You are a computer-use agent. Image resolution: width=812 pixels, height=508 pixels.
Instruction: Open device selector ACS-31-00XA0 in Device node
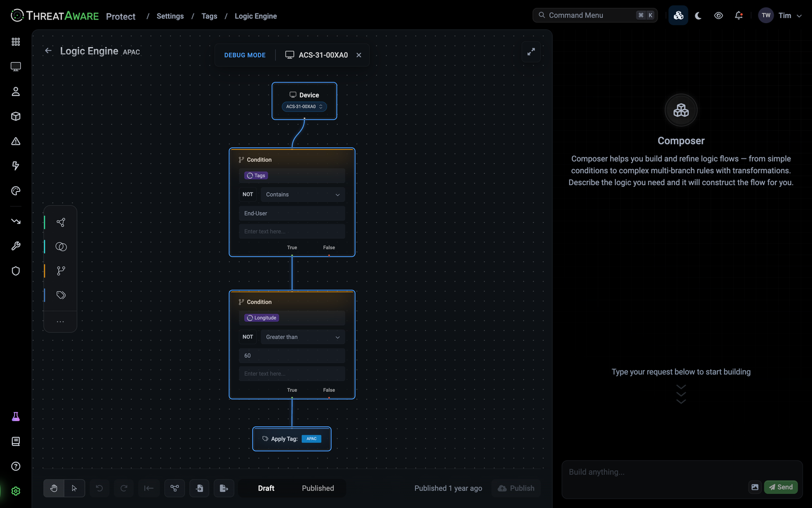(304, 107)
